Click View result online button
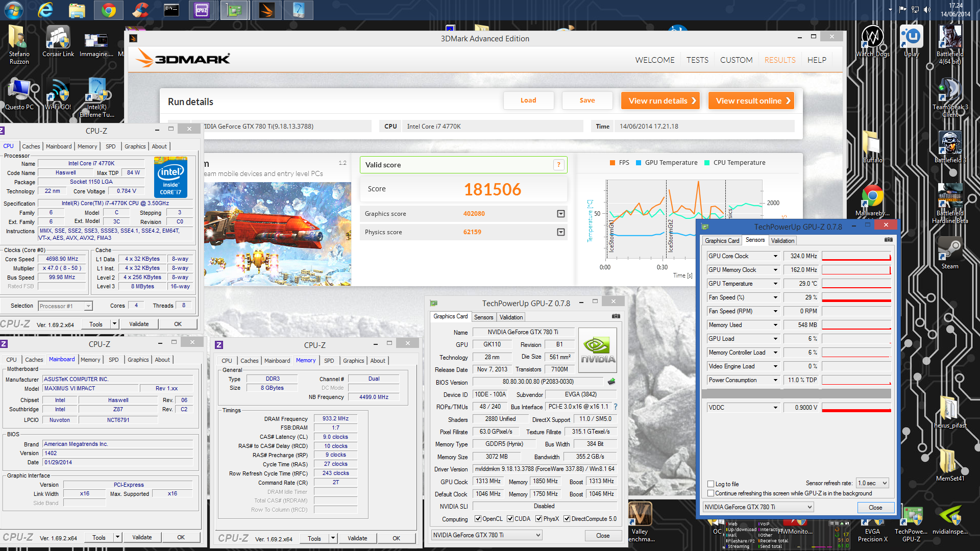This screenshot has height=551, width=980. 751,101
